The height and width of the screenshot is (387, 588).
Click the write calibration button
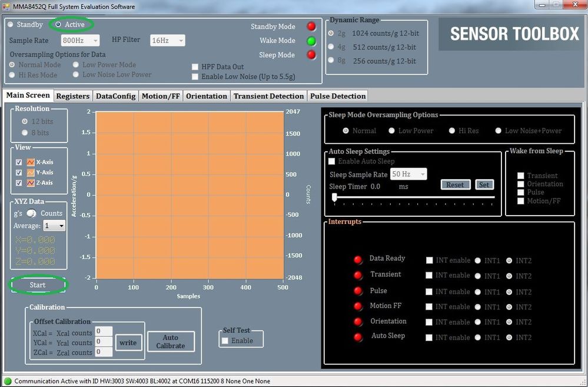click(x=128, y=343)
